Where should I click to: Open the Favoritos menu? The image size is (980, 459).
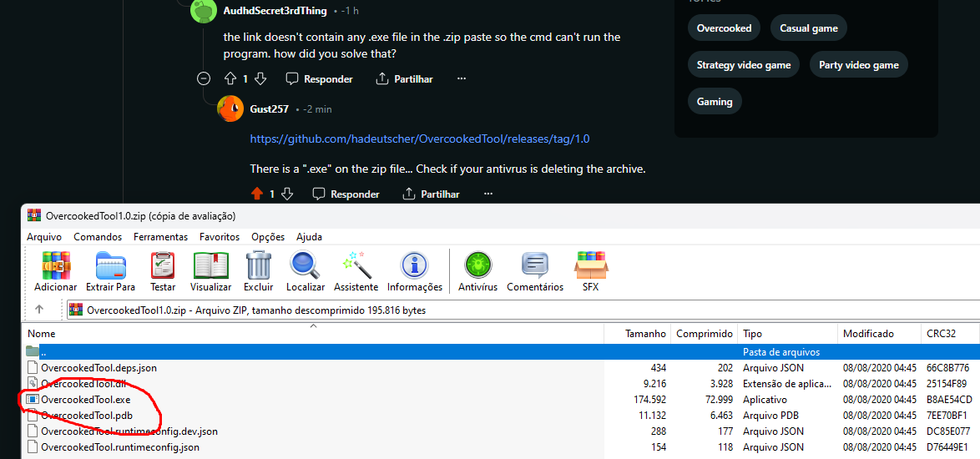[x=220, y=237]
